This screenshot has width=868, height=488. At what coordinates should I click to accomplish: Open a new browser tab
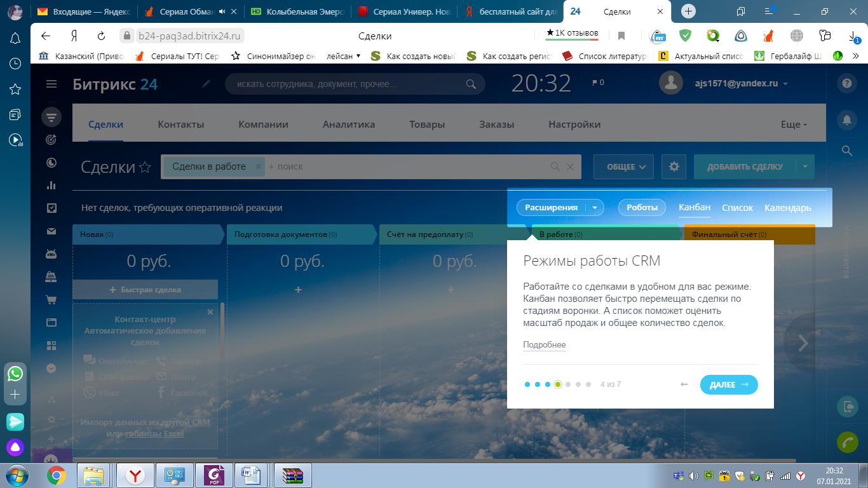click(x=689, y=11)
